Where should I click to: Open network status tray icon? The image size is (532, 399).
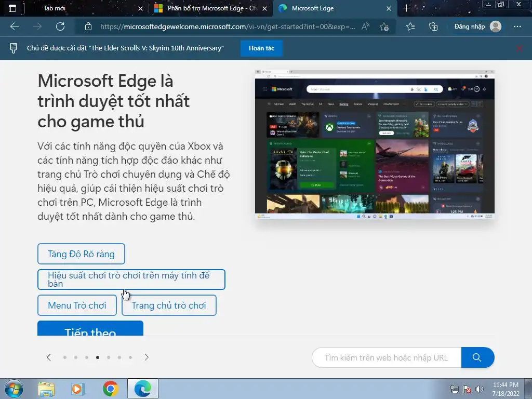tap(454, 390)
